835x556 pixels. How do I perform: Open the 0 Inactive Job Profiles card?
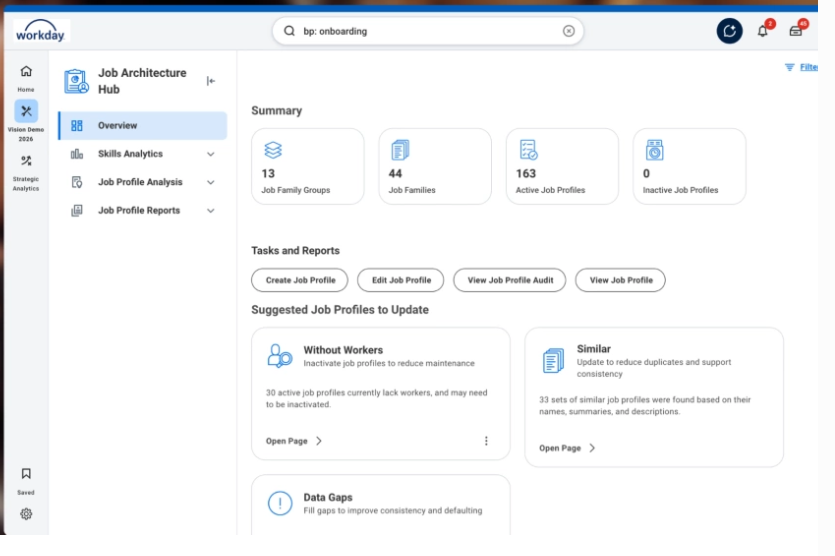[x=690, y=166]
